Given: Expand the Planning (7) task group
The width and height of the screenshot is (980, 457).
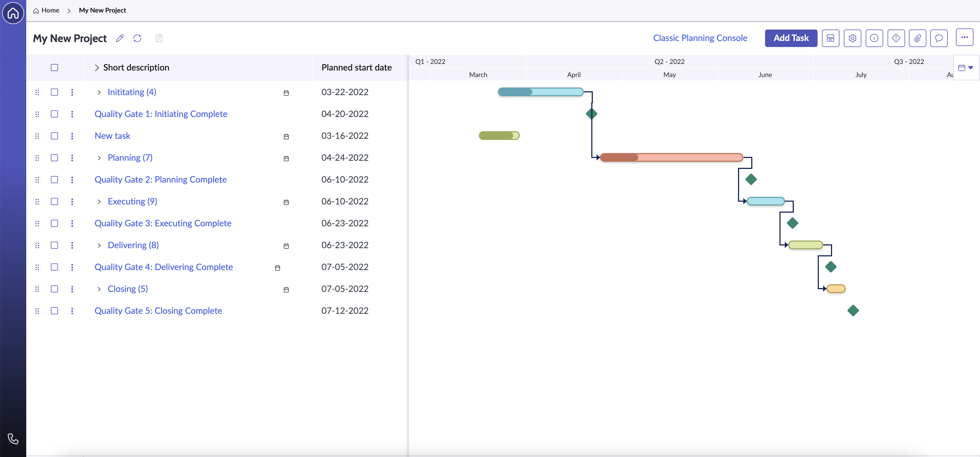Looking at the screenshot, I should [99, 158].
